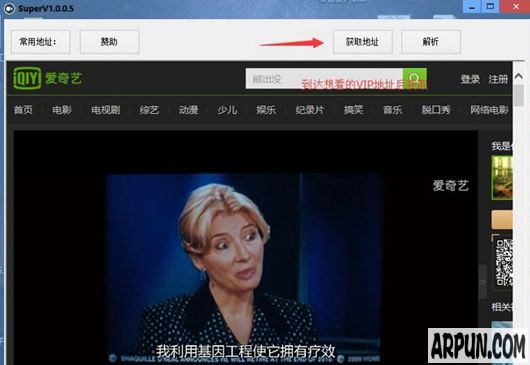Open the 动漫 nav tab
Viewport: 530px width, 365px height.
pos(189,110)
